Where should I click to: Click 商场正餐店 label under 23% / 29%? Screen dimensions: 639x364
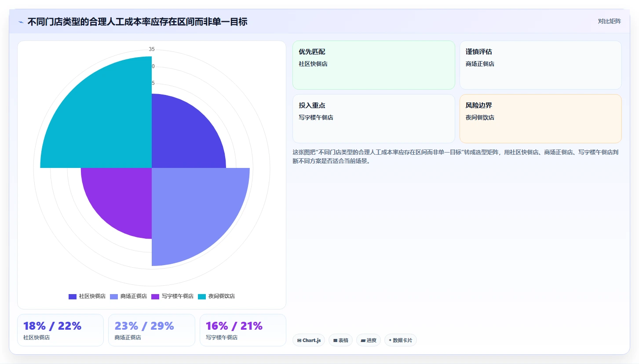(x=128, y=338)
